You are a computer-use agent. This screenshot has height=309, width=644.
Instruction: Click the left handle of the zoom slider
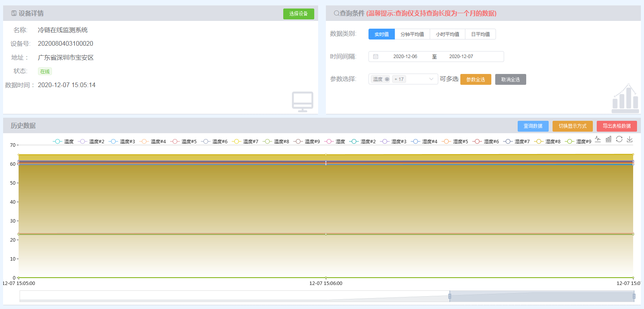449,296
